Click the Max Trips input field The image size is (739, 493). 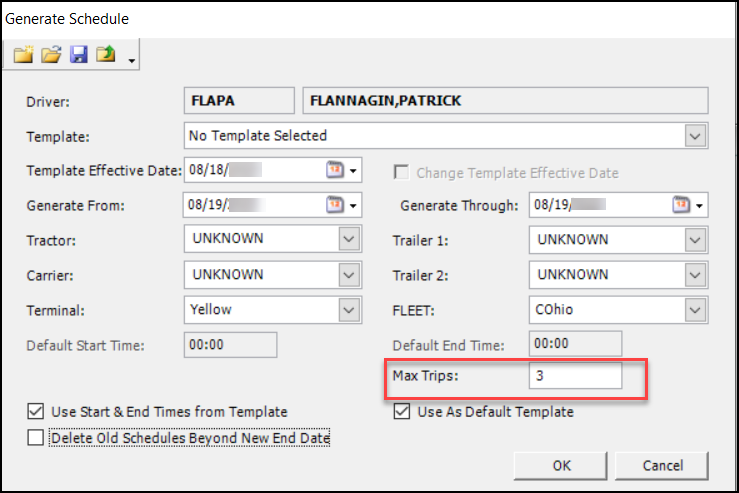[x=575, y=376]
